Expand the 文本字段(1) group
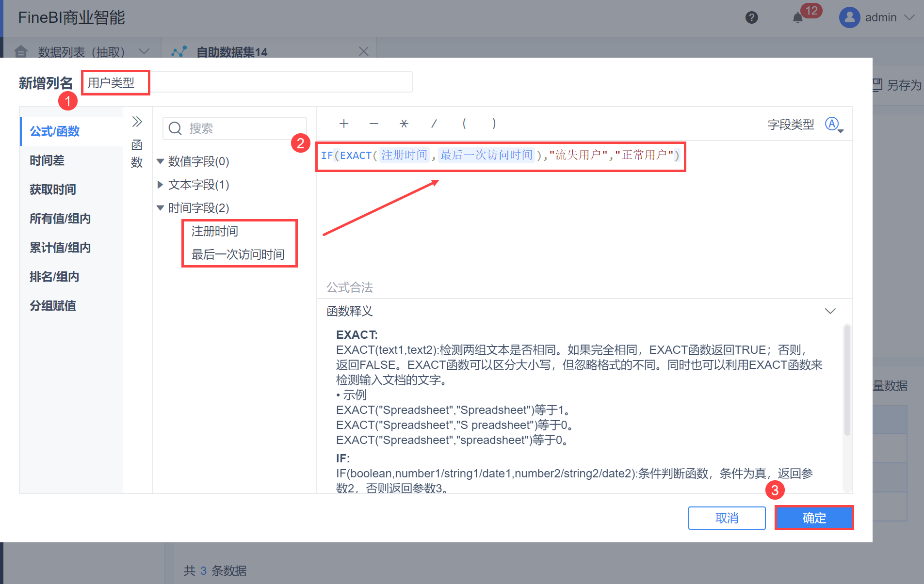 point(160,185)
